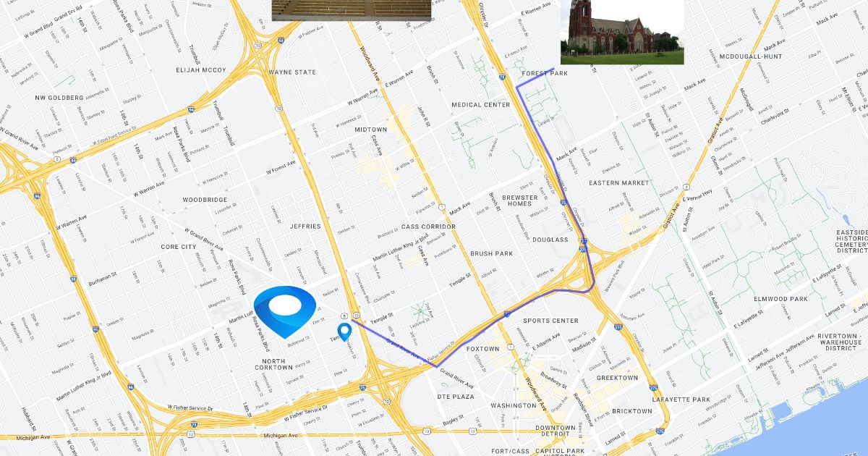Click the I-75 shield near Sports Center
Screen dimensions: 868x456
pyautogui.click(x=508, y=314)
